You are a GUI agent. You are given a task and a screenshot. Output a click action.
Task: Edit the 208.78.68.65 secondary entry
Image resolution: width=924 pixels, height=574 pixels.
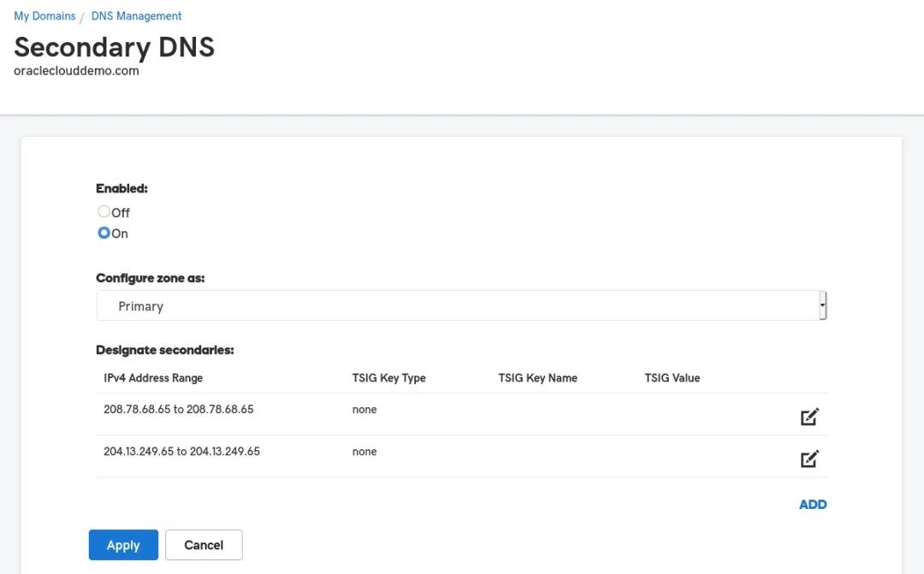(x=808, y=417)
